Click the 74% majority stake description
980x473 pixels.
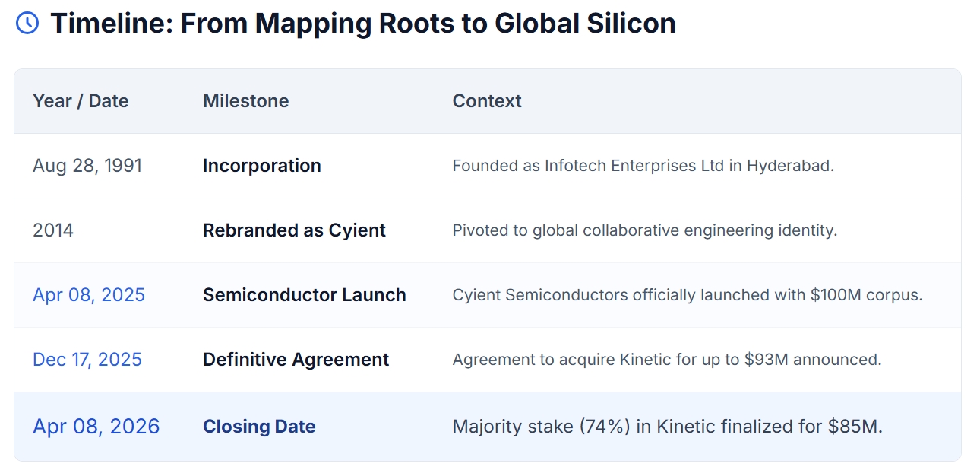[x=667, y=427]
